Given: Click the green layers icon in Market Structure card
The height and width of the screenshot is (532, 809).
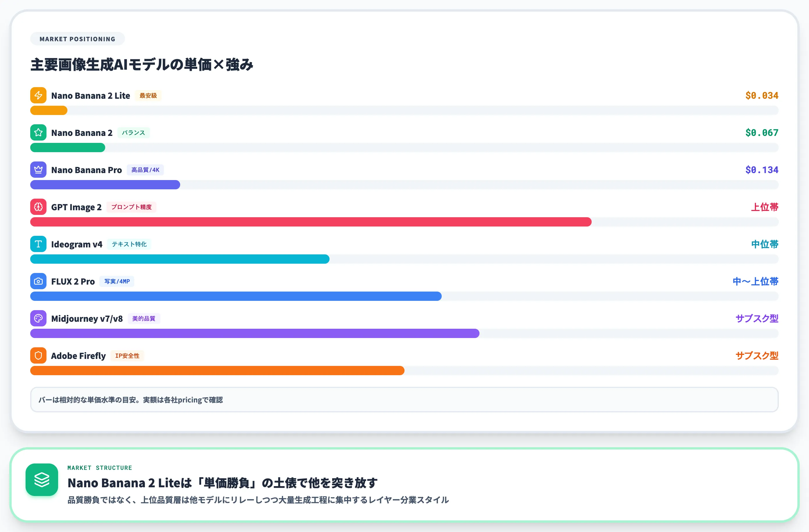Looking at the screenshot, I should (42, 480).
